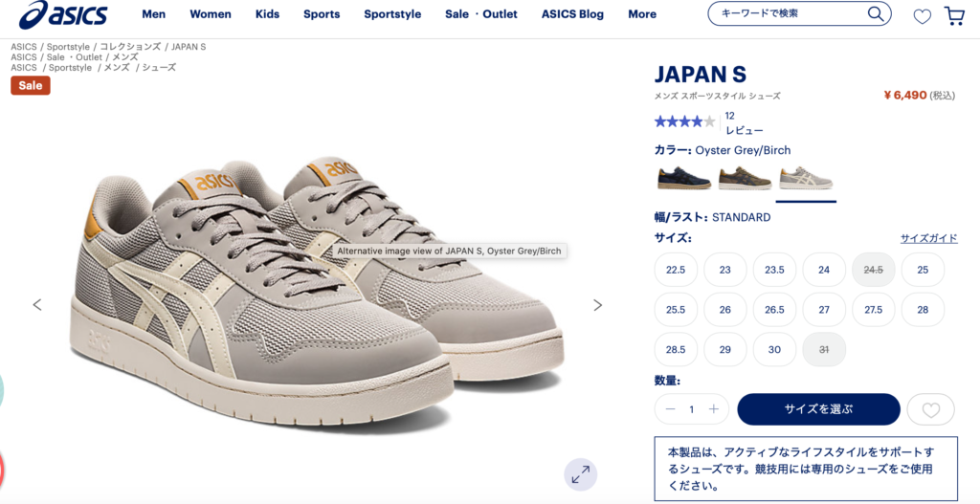Open the shopping cart icon
This screenshot has width=980, height=504.
(954, 15)
